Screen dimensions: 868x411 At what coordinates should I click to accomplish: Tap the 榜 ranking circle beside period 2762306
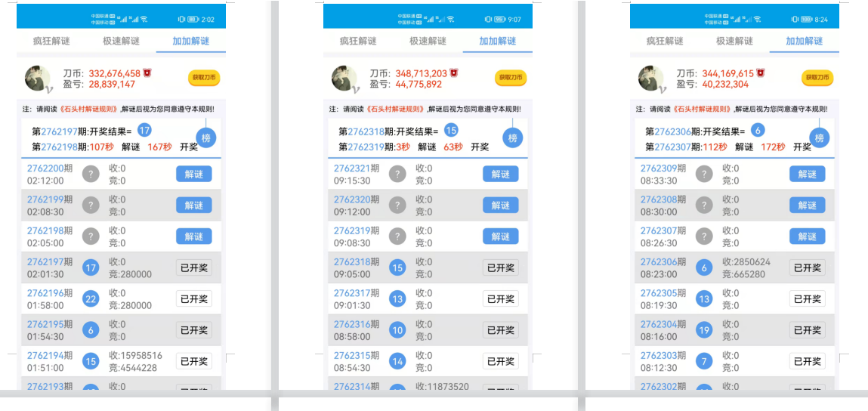pos(820,138)
